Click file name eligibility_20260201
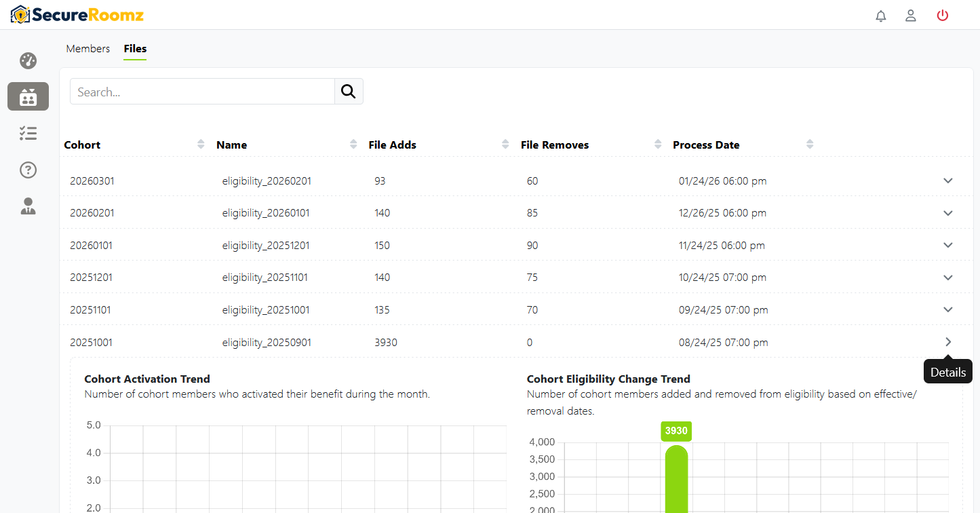980x513 pixels. [267, 181]
